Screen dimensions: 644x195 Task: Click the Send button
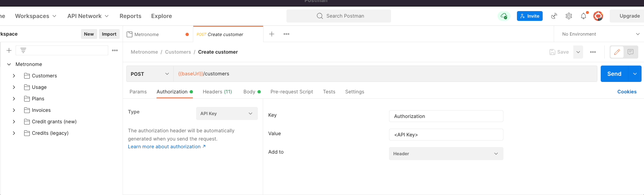614,74
